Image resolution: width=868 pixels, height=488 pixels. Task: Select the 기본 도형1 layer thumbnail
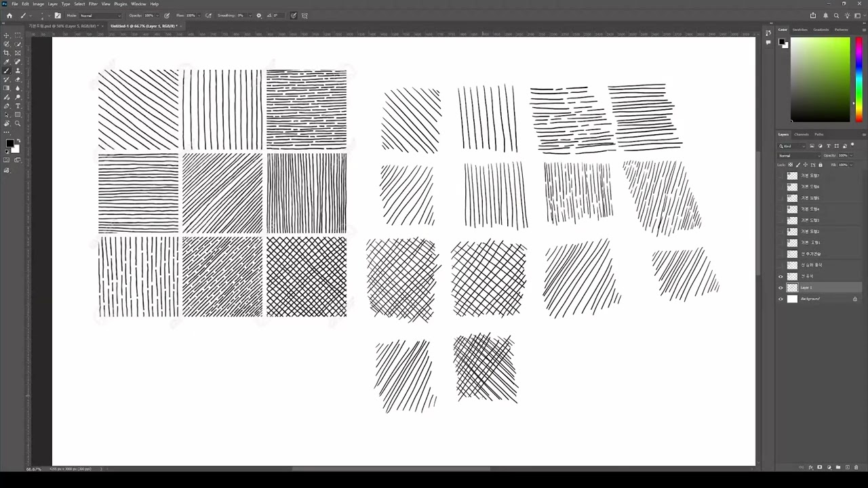(x=792, y=243)
